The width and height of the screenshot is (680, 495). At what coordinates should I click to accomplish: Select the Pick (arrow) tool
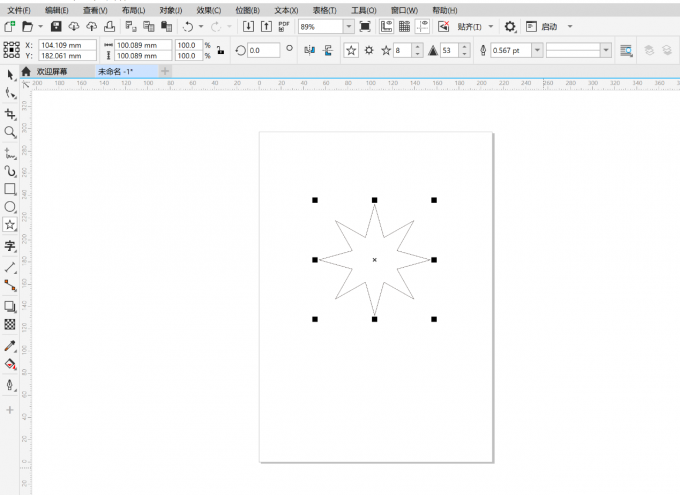[10, 75]
